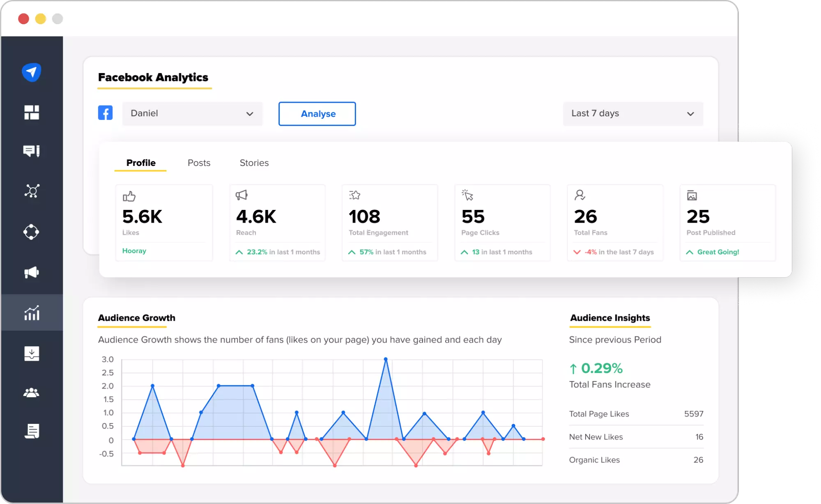Click the Great Going! text
821x504 pixels.
coord(718,252)
